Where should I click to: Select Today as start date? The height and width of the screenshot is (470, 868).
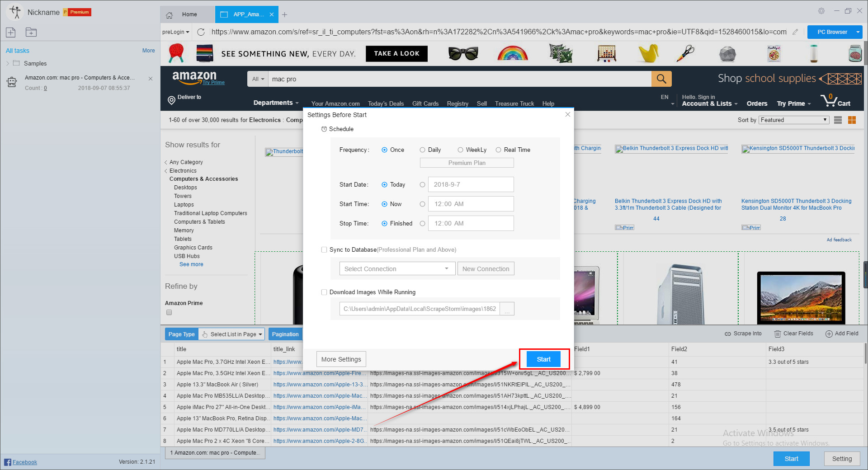coord(385,185)
